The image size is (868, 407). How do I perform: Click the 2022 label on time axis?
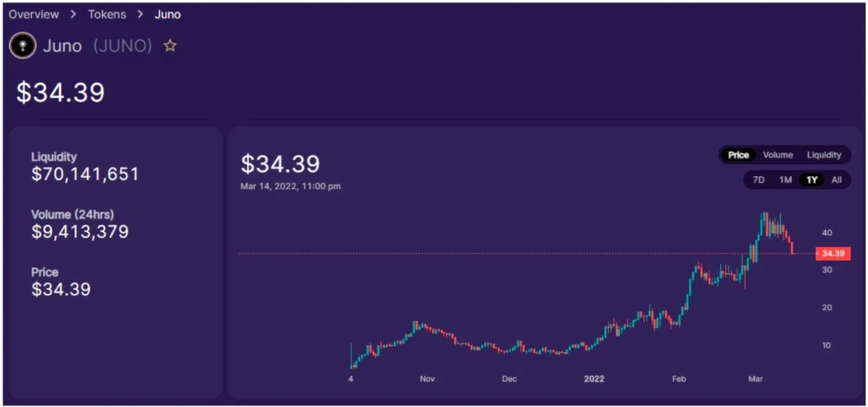(595, 379)
